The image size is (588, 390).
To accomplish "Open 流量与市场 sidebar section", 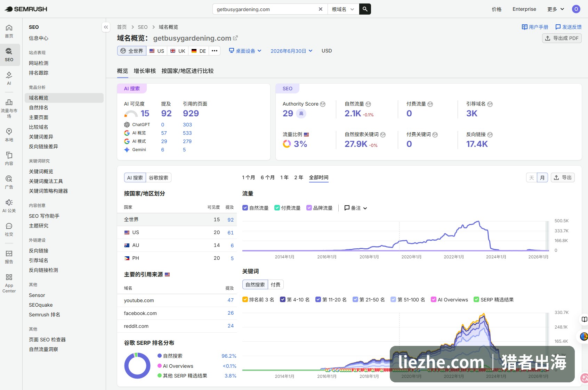I will point(9,108).
